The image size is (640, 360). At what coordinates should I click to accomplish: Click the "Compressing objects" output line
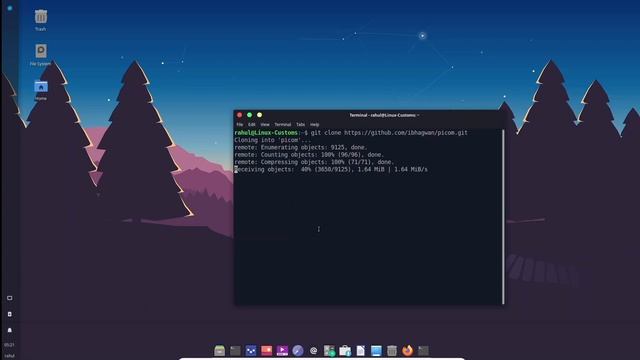tap(314, 162)
